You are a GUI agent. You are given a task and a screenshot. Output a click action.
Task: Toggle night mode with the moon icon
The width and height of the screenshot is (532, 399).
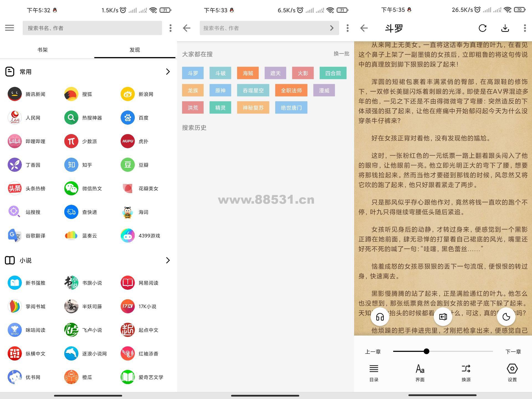point(506,317)
